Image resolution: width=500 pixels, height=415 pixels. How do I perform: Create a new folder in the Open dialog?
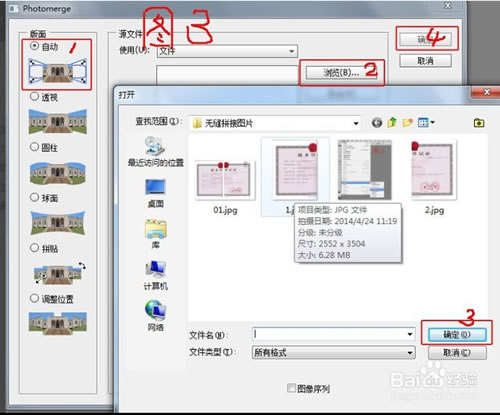408,123
